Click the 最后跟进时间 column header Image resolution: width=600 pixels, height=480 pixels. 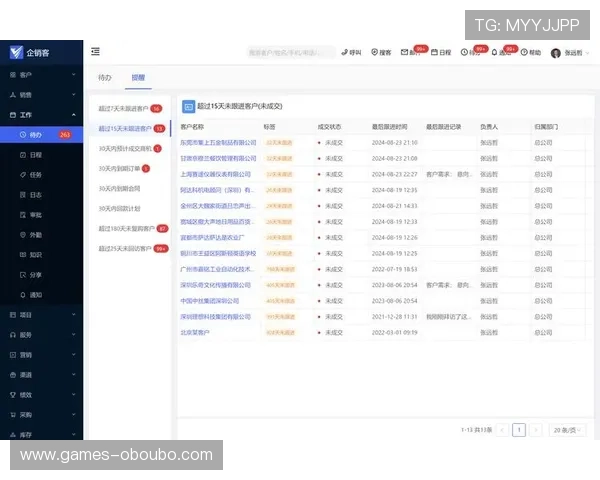click(390, 127)
